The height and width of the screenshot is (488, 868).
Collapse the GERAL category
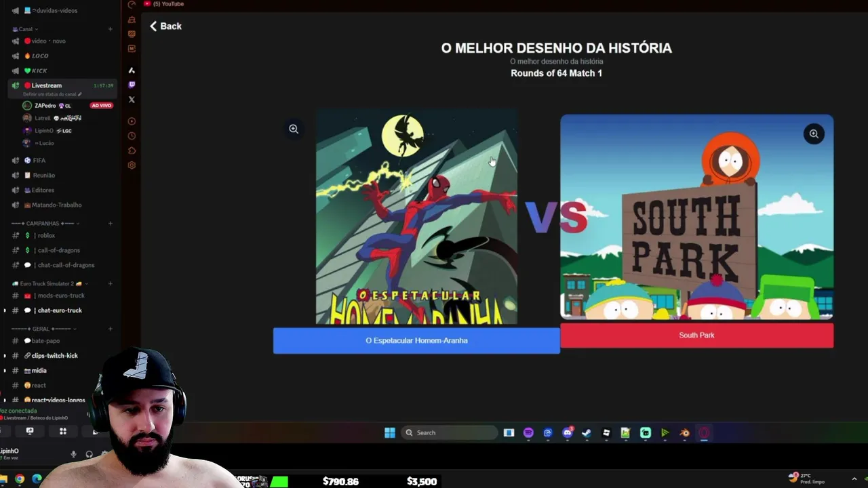(44, 329)
